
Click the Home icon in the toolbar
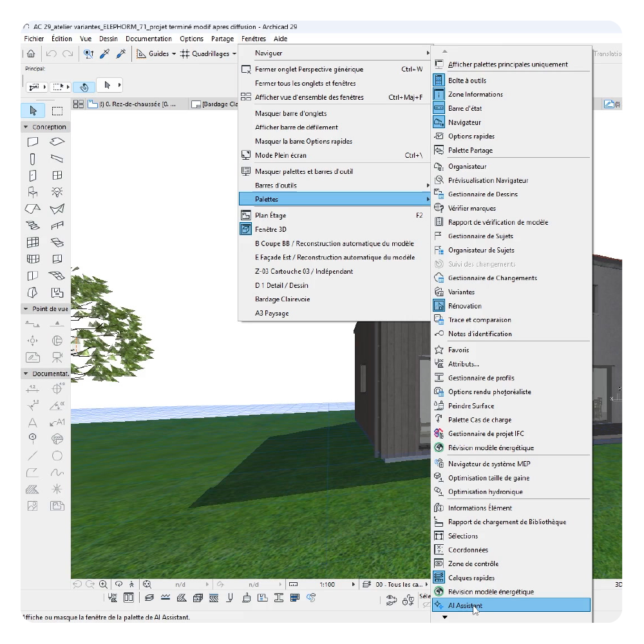click(x=31, y=53)
